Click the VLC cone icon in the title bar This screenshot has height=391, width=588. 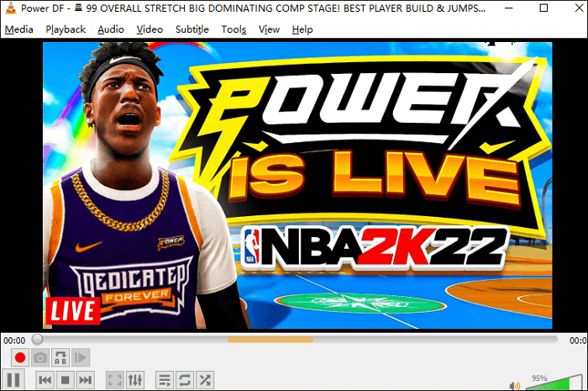coord(11,8)
